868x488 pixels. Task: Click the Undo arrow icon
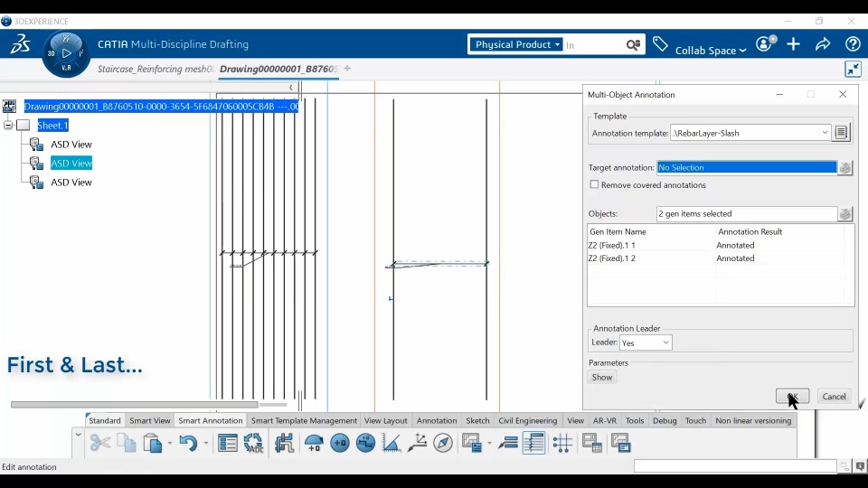(188, 443)
